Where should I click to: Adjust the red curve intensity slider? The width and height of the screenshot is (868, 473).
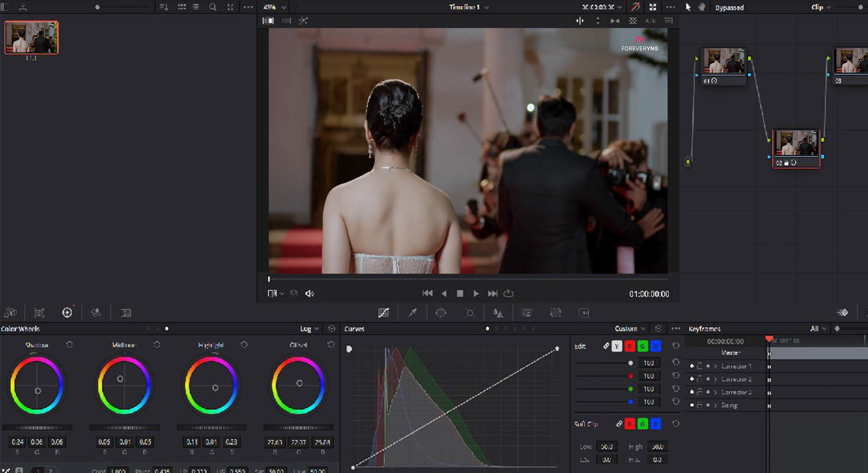tap(630, 376)
